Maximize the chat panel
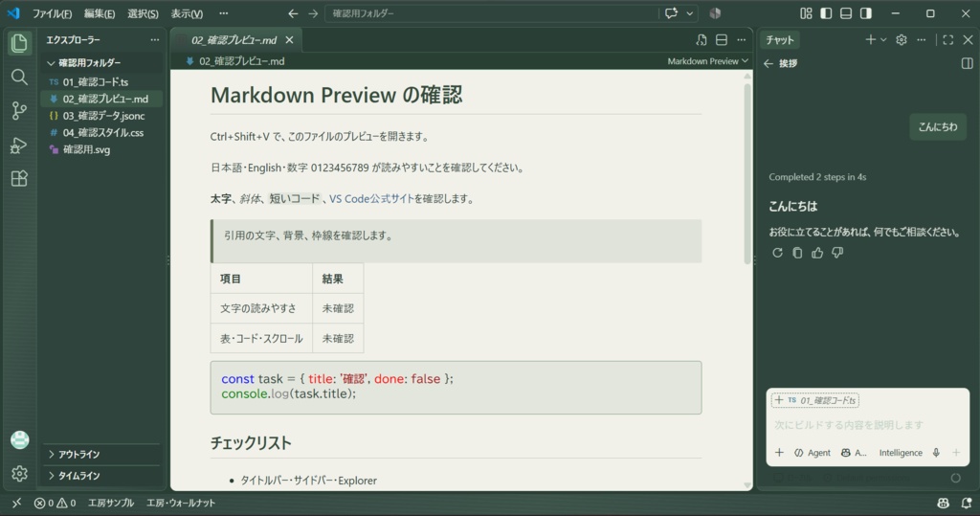Viewport: 980px width, 516px height. [948, 40]
